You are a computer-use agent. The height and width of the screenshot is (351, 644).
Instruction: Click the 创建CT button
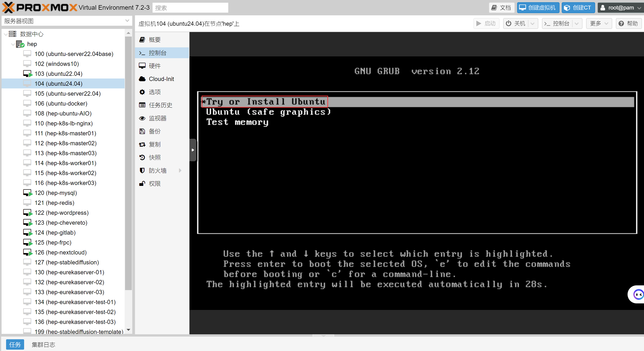point(578,7)
